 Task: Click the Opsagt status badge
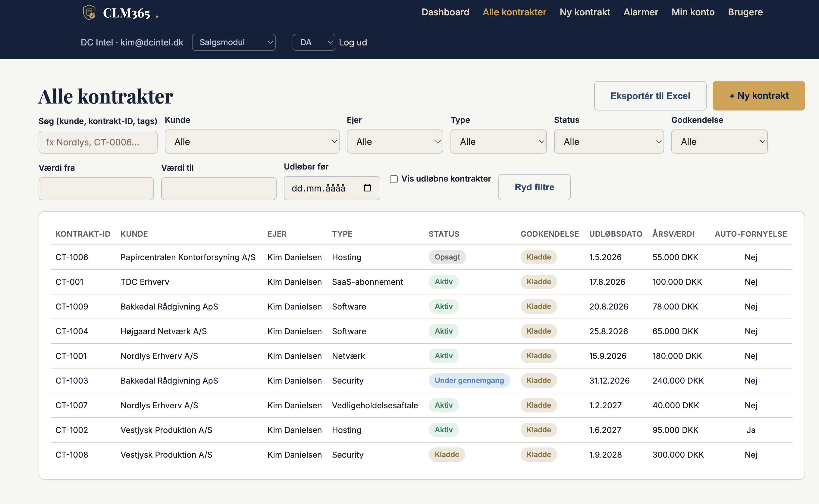point(447,257)
